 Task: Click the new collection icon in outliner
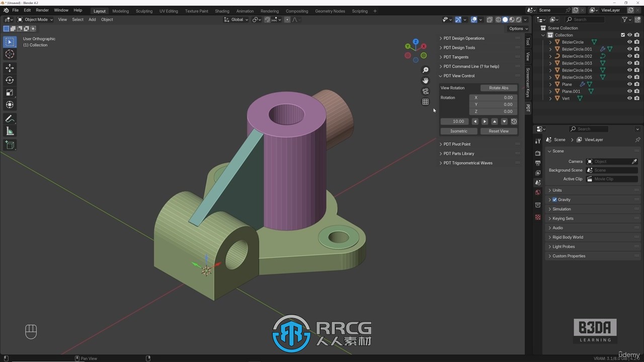tap(638, 20)
